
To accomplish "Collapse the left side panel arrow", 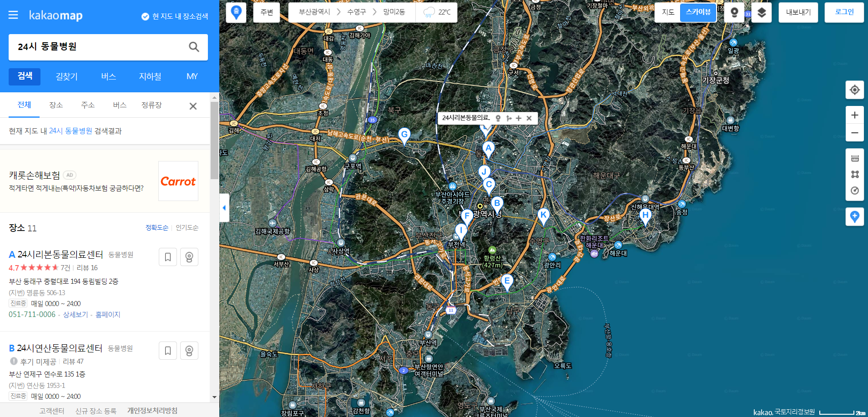I will [224, 208].
